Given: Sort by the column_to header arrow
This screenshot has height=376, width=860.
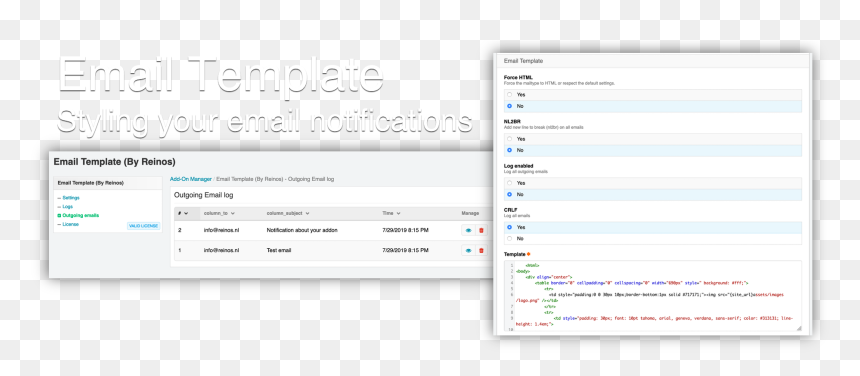Looking at the screenshot, I should point(233,213).
